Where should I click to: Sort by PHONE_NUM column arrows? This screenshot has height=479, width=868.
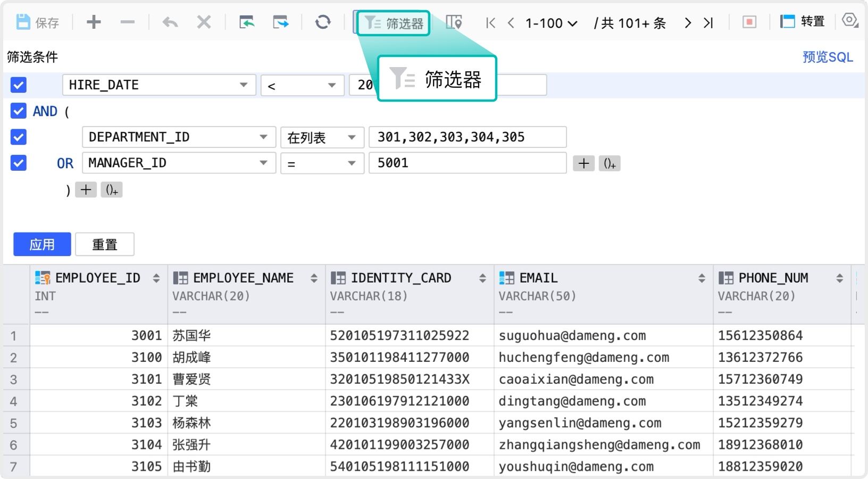(x=839, y=278)
